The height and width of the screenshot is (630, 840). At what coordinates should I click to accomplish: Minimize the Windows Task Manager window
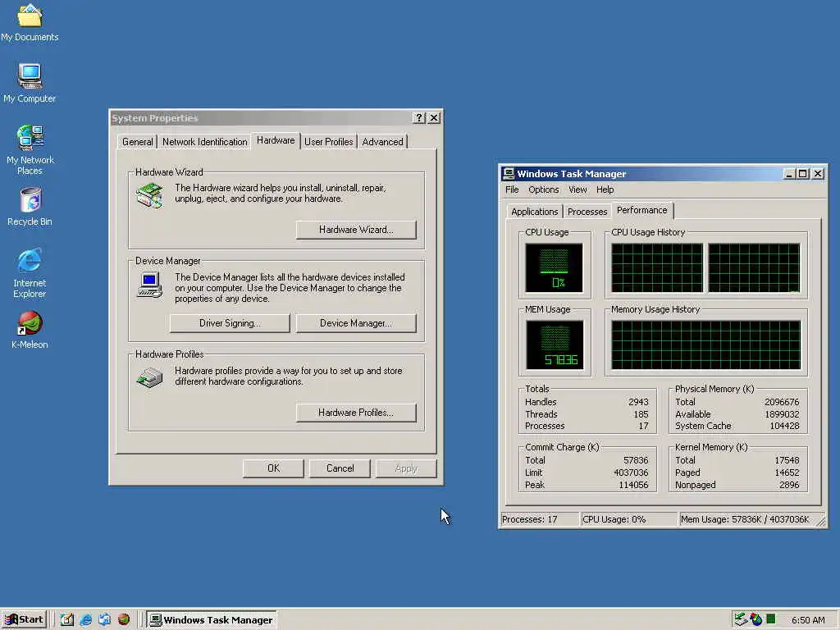(789, 174)
